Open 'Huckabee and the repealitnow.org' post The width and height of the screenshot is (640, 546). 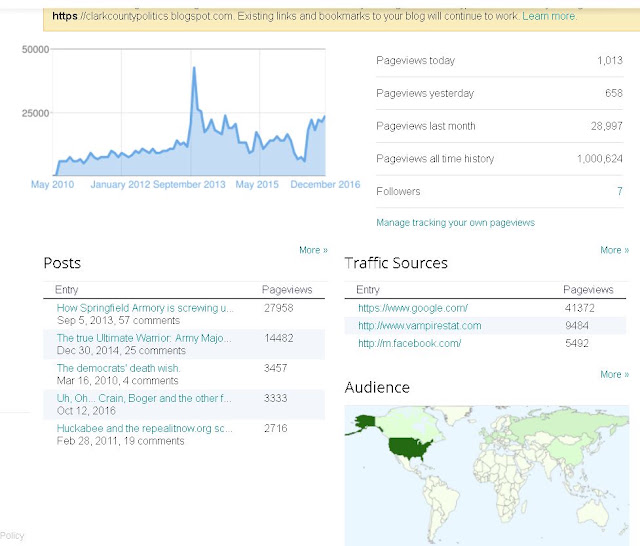pyautogui.click(x=144, y=428)
